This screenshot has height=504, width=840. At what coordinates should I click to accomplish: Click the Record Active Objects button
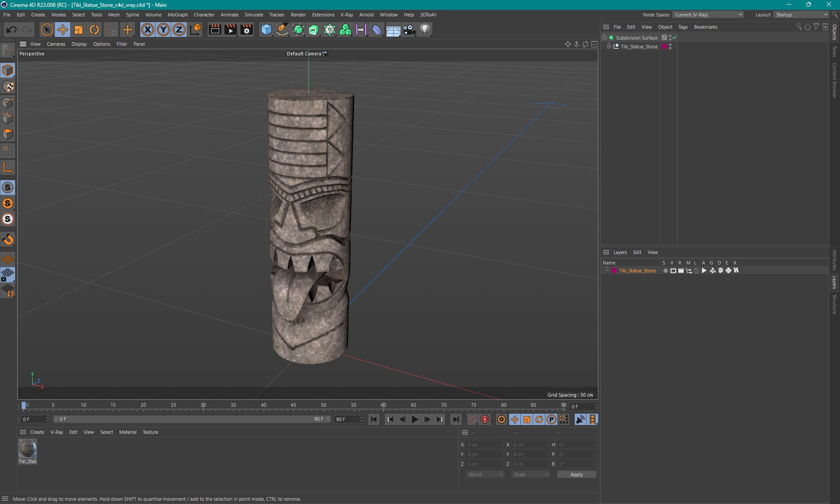tap(472, 420)
